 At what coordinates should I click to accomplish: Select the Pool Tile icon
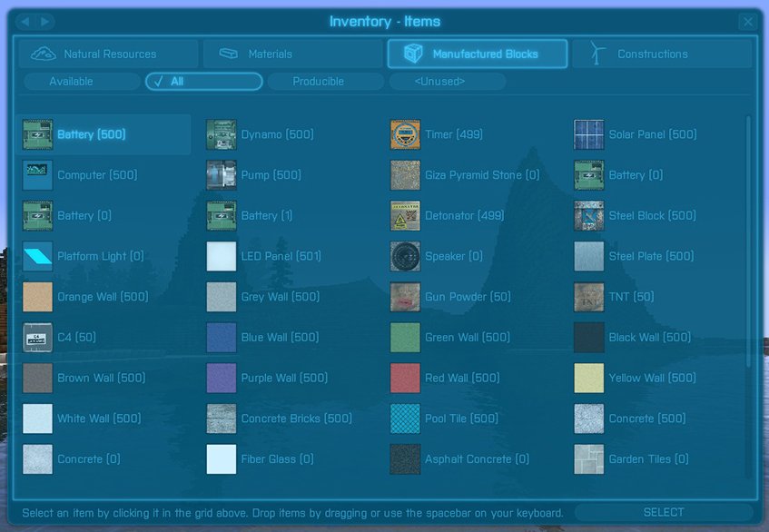point(405,419)
